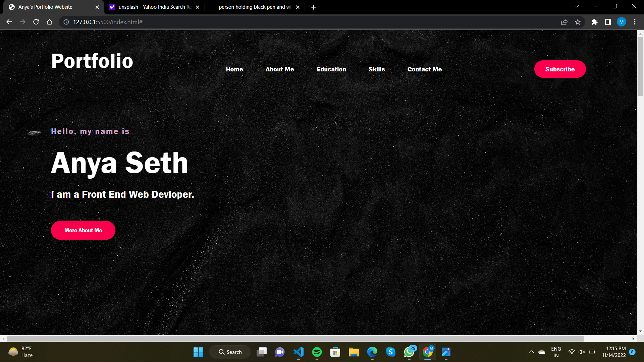Click the More About Me button
This screenshot has width=644, height=362.
pos(83,230)
